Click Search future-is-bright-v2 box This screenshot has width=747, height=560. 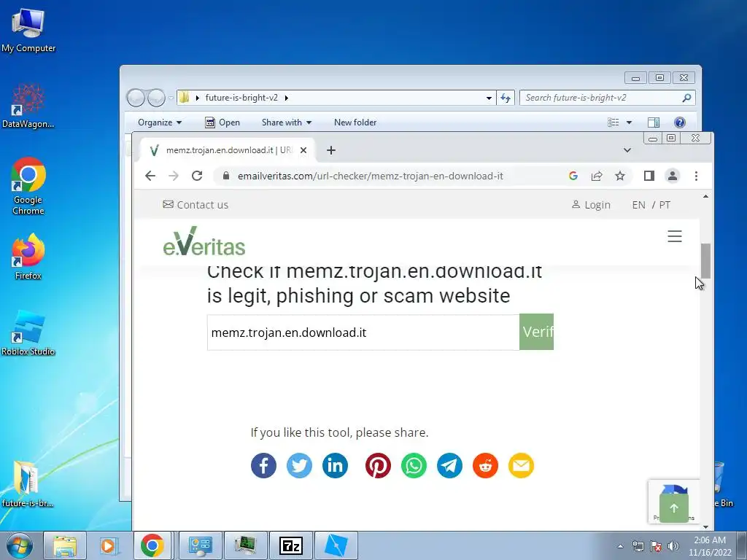pos(608,98)
